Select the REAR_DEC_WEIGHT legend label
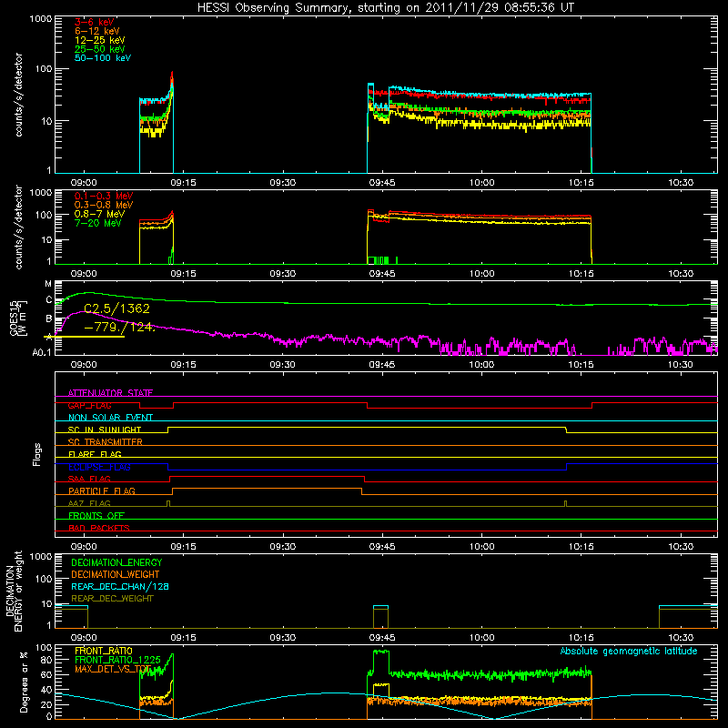The height and width of the screenshot is (728, 728). (x=112, y=599)
